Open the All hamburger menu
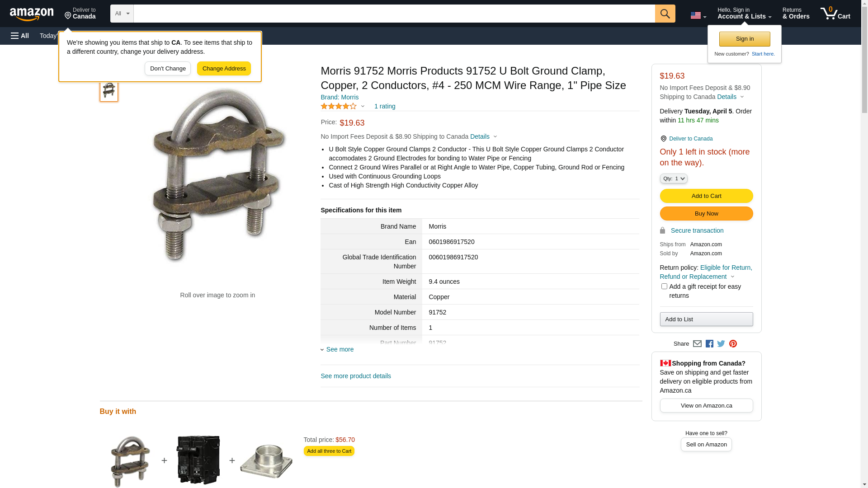868x488 pixels. (20, 36)
